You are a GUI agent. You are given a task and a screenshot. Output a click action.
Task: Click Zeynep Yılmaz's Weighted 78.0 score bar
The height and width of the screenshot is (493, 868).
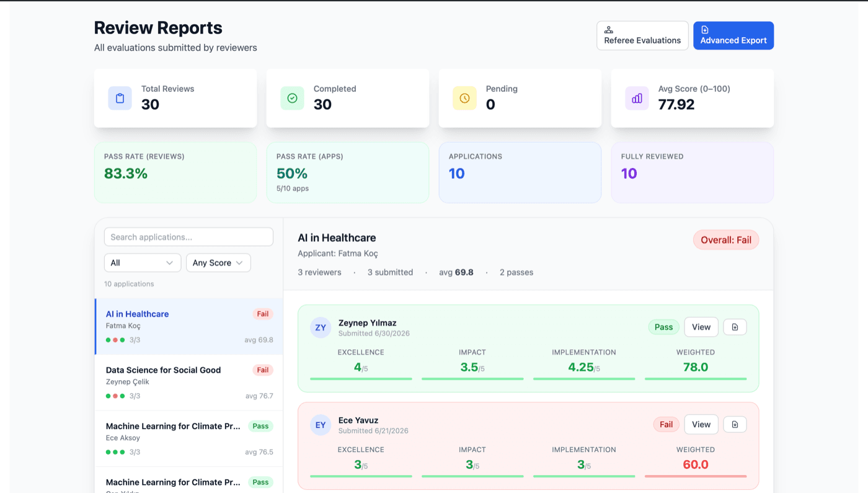click(696, 378)
